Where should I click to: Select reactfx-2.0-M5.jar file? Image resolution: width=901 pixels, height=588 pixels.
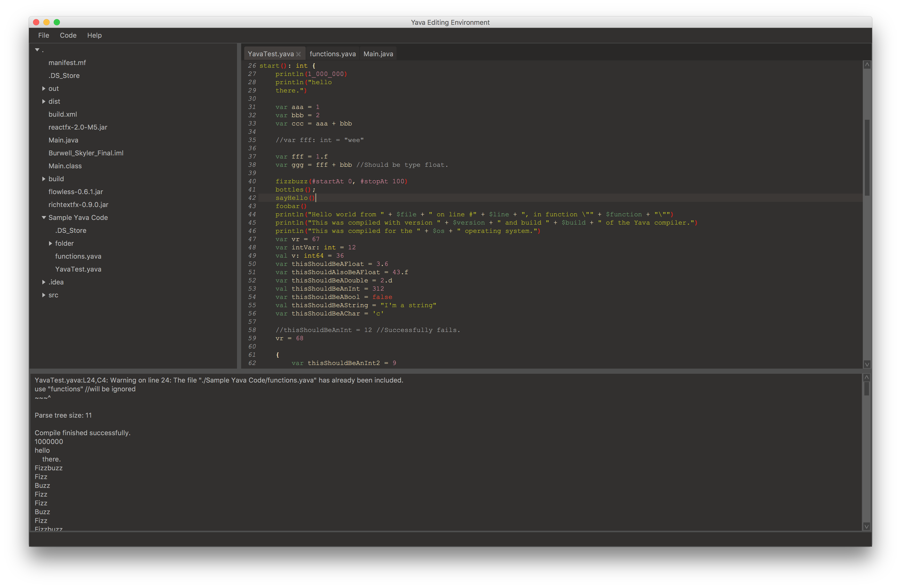pyautogui.click(x=78, y=127)
